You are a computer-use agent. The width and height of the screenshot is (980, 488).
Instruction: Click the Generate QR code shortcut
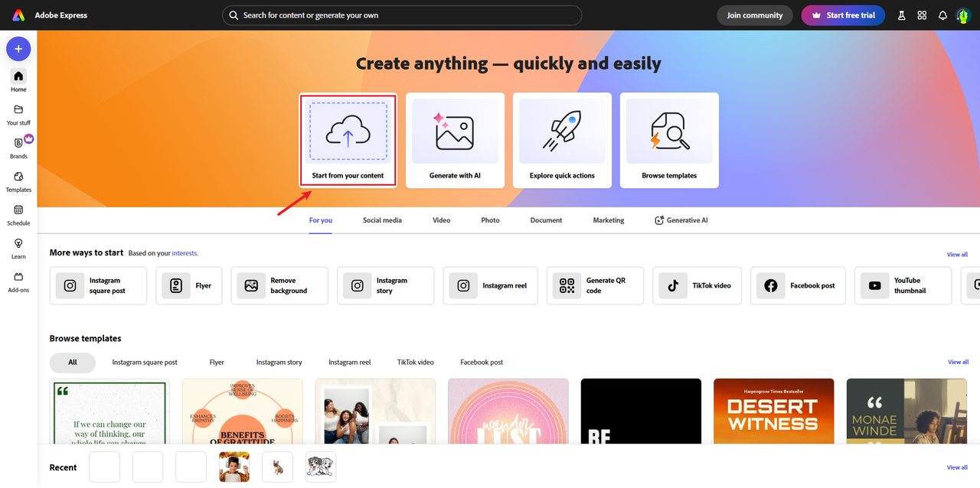pyautogui.click(x=595, y=285)
